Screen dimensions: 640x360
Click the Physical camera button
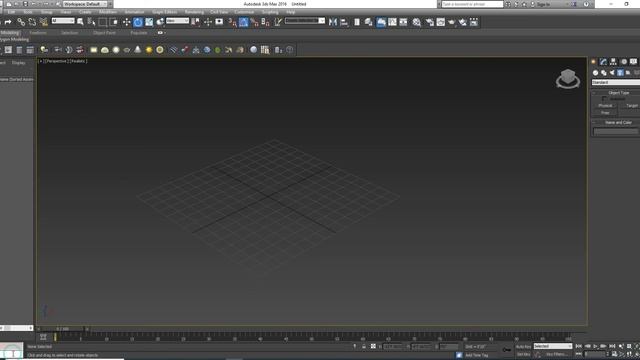[605, 106]
